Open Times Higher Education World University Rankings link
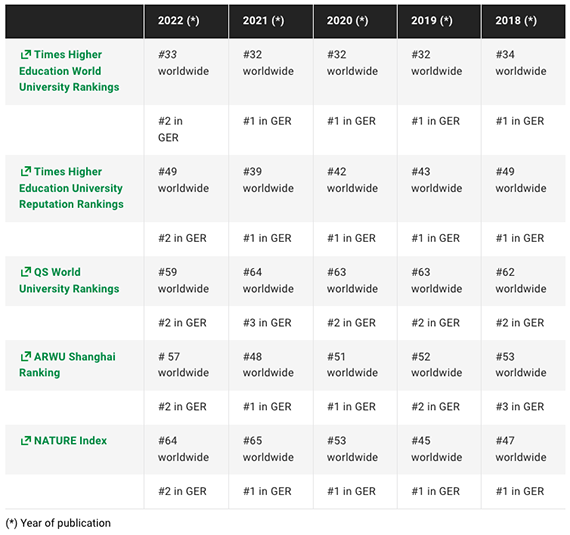 pos(69,71)
